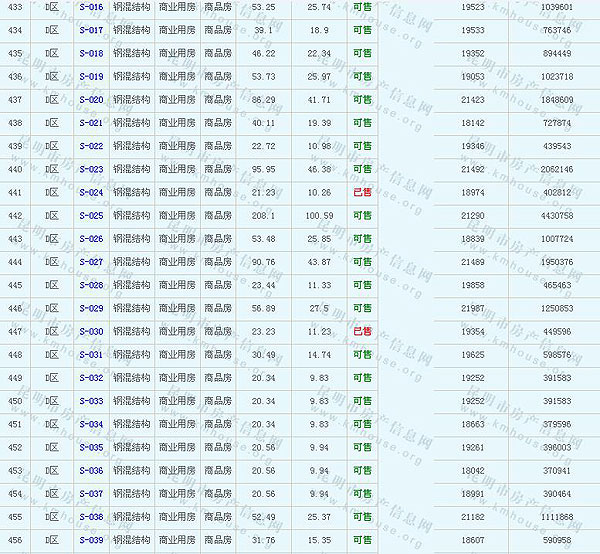
Task: Select total price cell 4430758
Action: pyautogui.click(x=556, y=216)
